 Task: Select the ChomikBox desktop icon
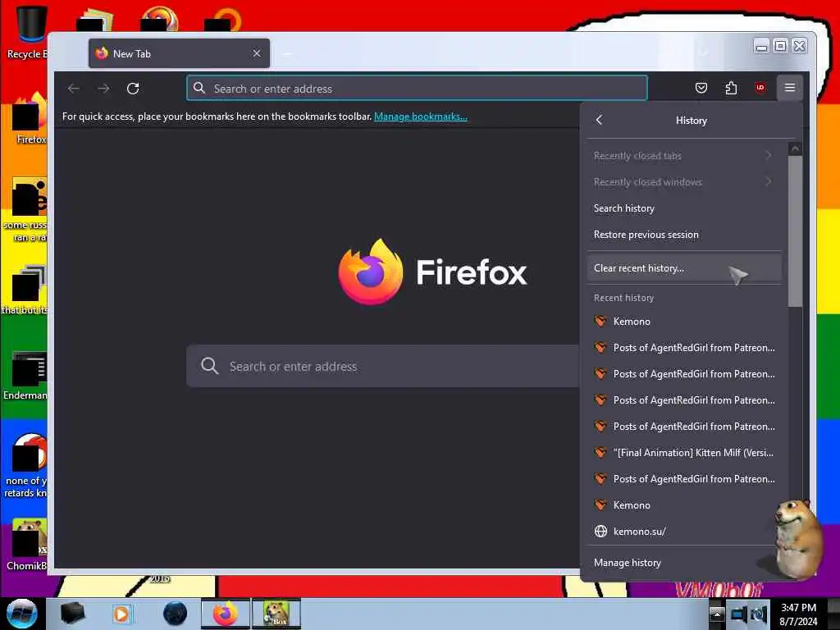coord(26,545)
